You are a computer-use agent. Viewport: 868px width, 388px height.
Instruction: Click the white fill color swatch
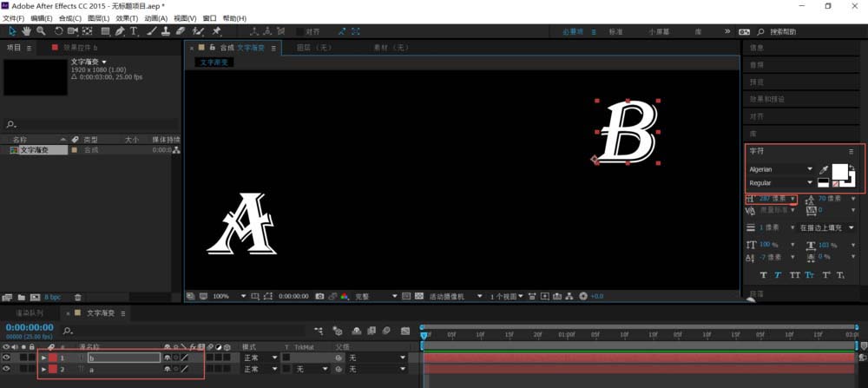point(840,171)
